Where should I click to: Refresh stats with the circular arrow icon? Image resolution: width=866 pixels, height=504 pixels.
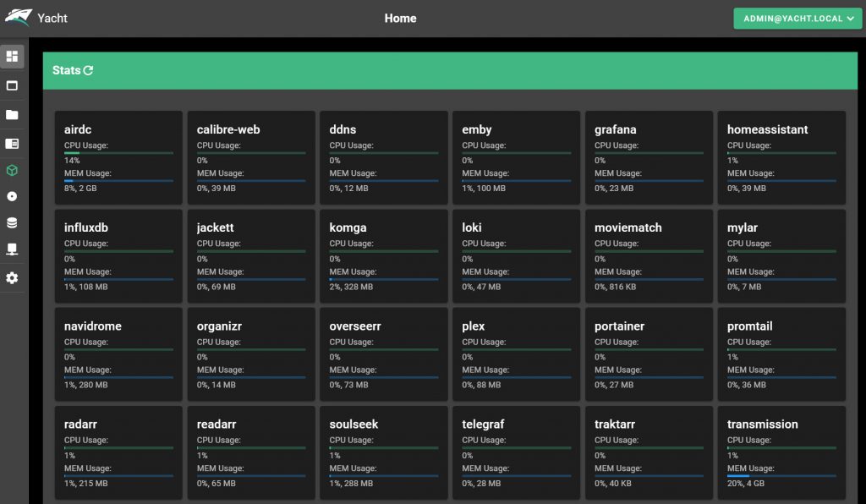point(88,70)
